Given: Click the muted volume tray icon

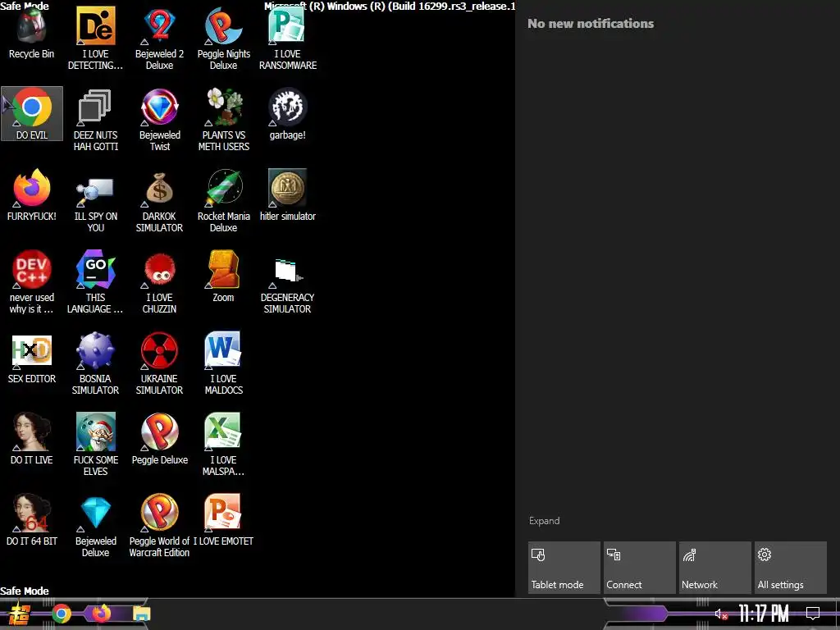Looking at the screenshot, I should pos(721,614).
